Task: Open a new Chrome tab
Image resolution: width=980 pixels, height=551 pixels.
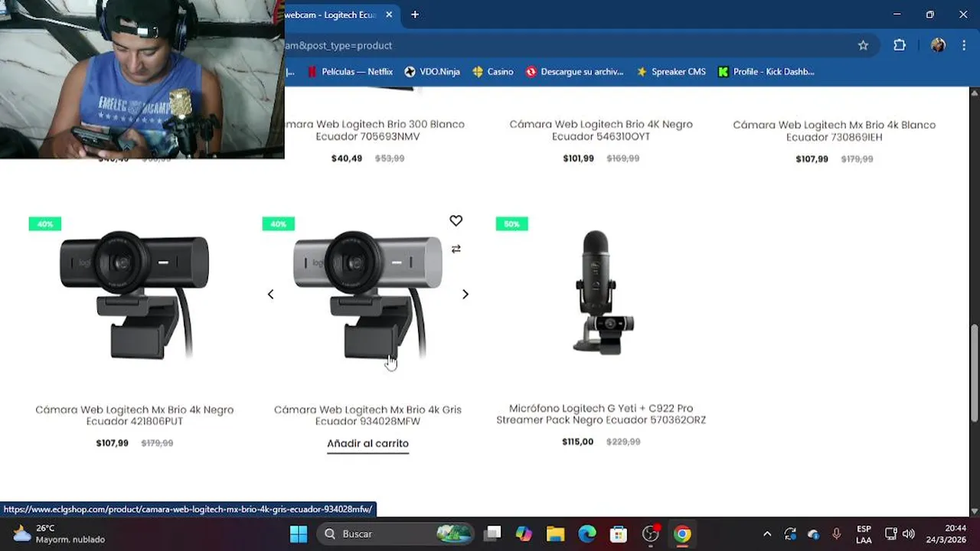Action: pyautogui.click(x=415, y=15)
